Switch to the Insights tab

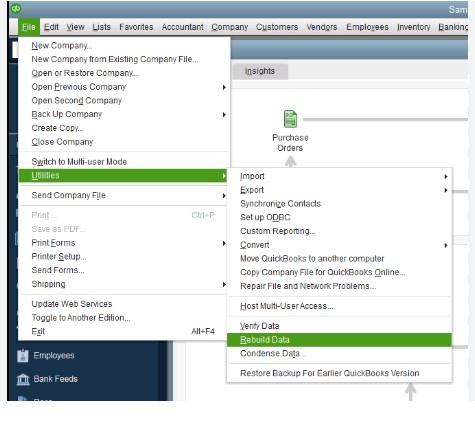tap(260, 71)
